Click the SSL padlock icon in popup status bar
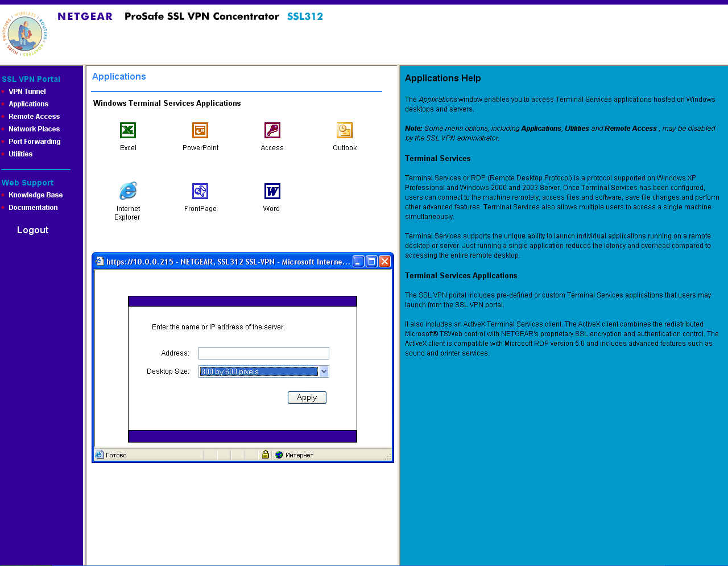Screen dimensions: 728x566 click(265, 455)
